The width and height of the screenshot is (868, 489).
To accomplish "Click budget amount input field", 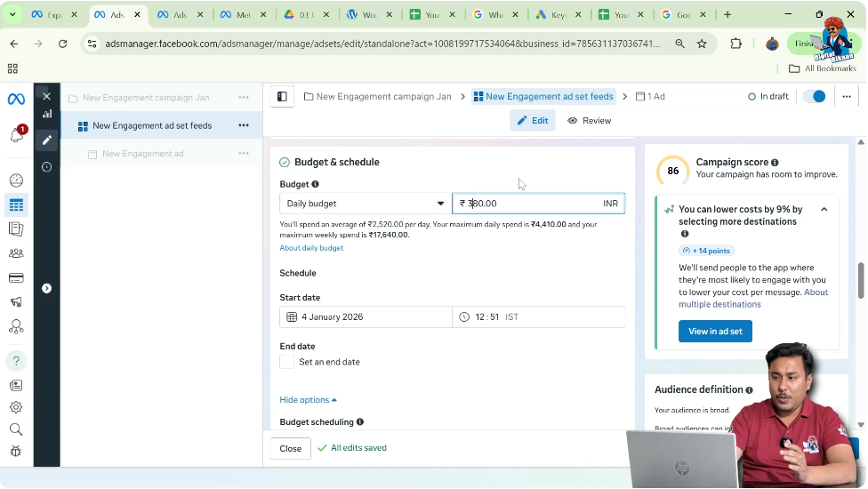I will tap(539, 204).
